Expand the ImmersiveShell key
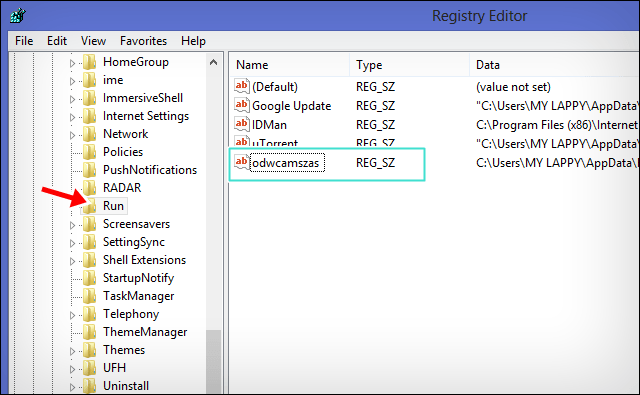The height and width of the screenshot is (395, 640). pos(72,99)
